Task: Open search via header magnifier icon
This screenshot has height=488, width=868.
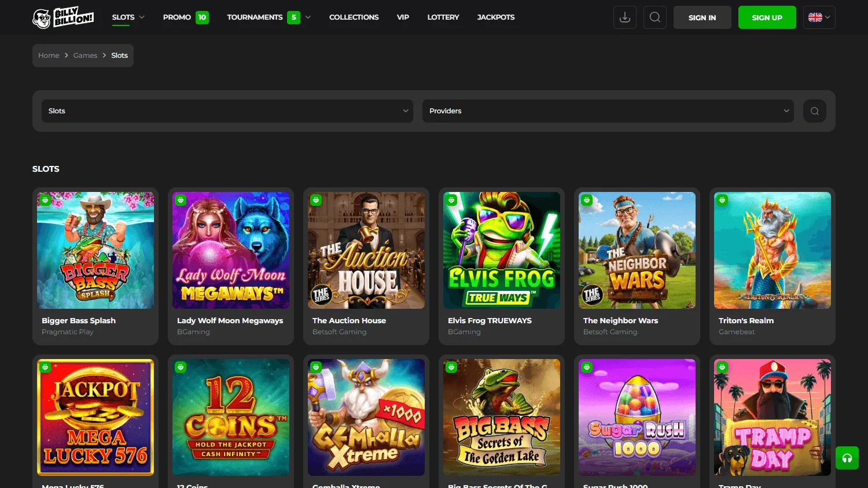Action: click(655, 17)
